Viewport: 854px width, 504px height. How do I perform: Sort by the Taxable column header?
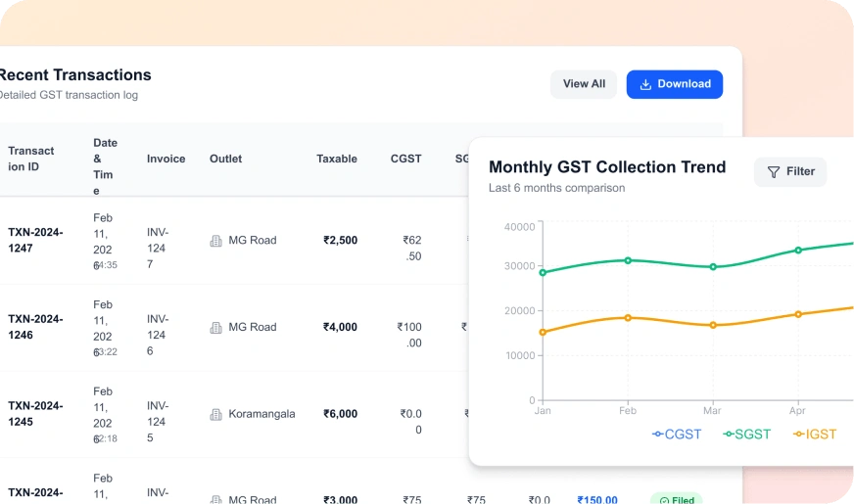pos(337,159)
